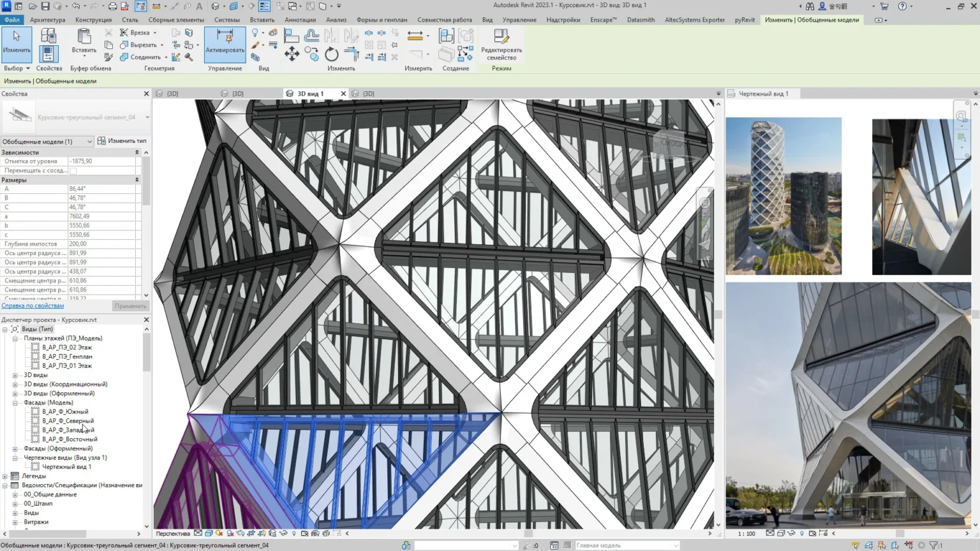This screenshot has width=980, height=551.
Task: Open the Архитектура ribbon tab
Action: pyautogui.click(x=47, y=20)
